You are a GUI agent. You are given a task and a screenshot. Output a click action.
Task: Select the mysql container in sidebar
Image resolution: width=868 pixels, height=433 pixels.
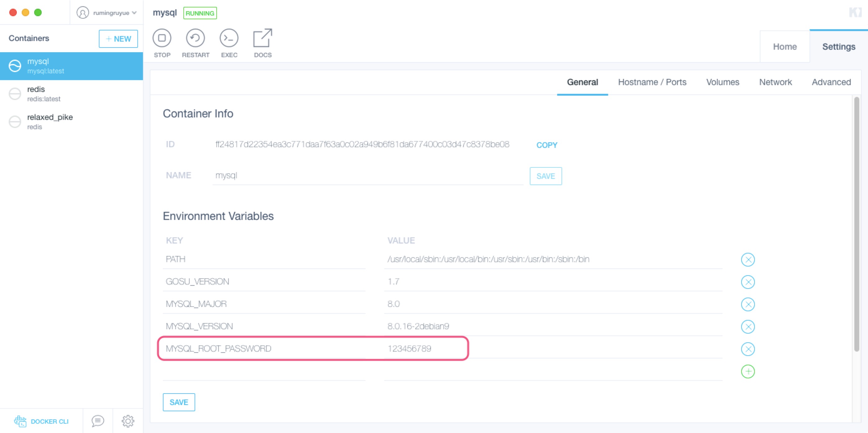coord(71,66)
